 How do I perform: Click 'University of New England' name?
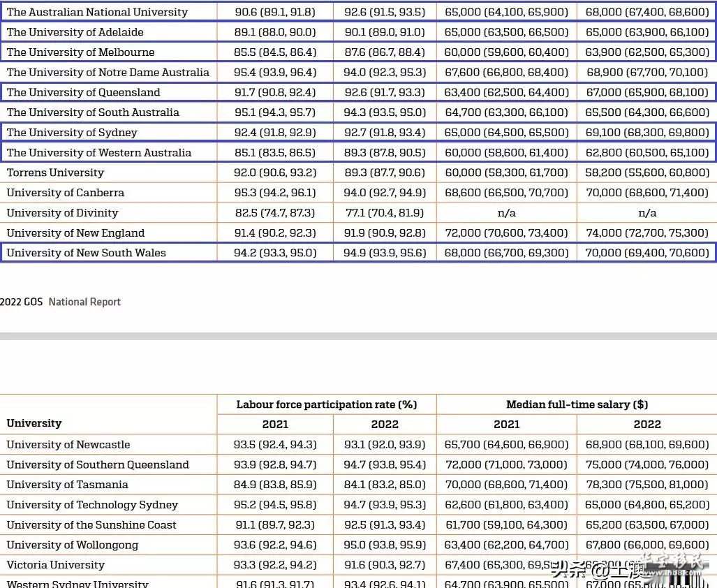tap(75, 233)
